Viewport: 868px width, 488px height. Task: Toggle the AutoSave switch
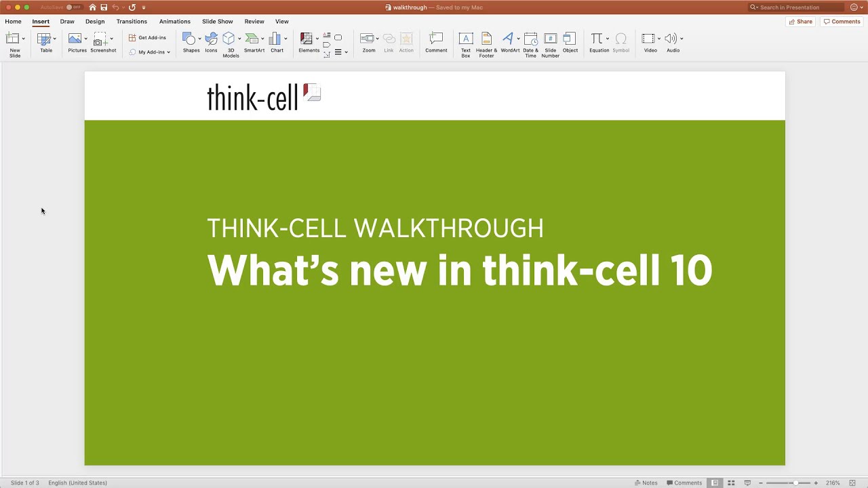[x=73, y=7]
